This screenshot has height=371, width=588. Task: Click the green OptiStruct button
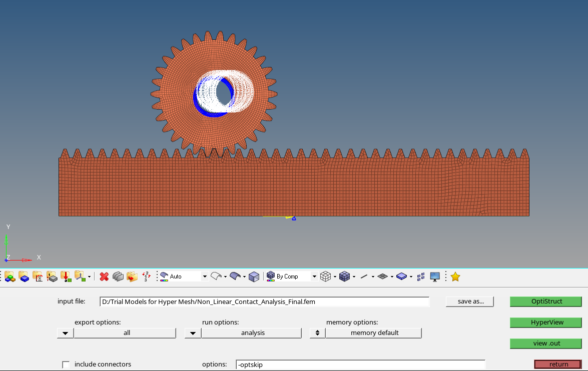(546, 301)
